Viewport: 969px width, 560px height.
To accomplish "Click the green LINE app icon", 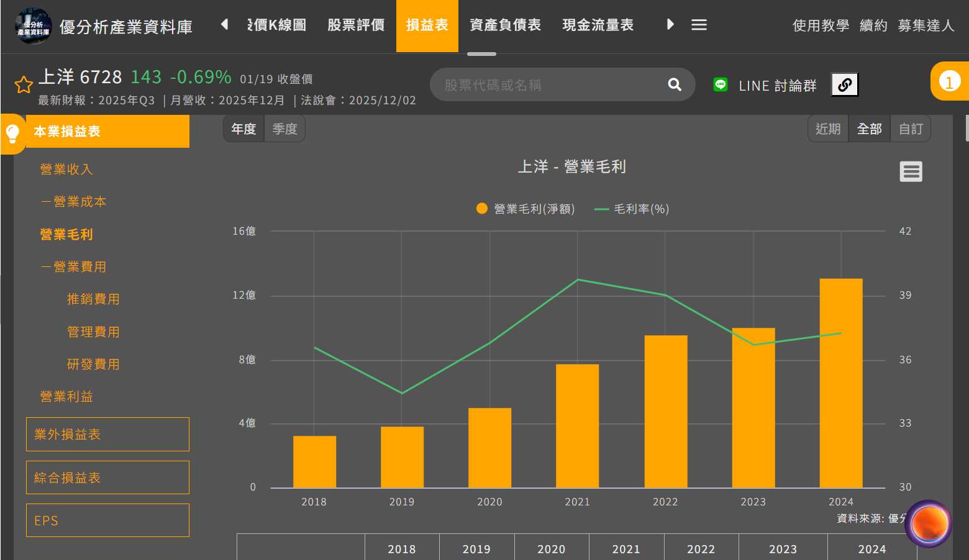I will (x=721, y=85).
